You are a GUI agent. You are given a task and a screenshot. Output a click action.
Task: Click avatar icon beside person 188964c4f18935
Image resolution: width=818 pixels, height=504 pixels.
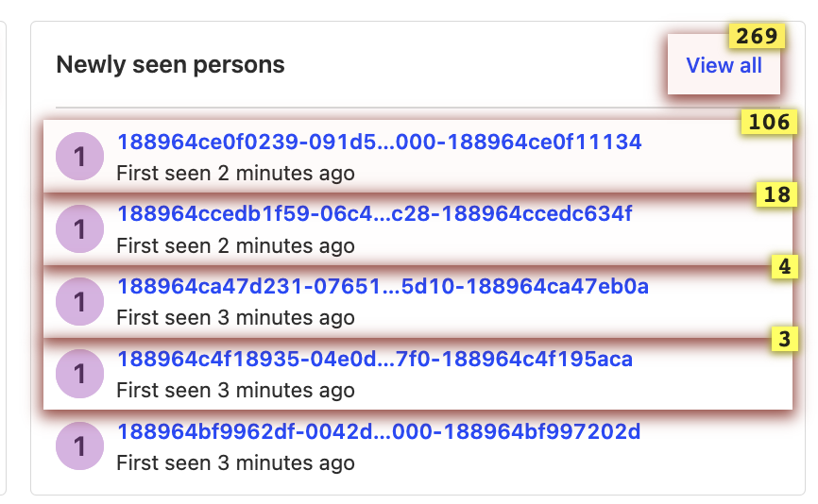80,374
